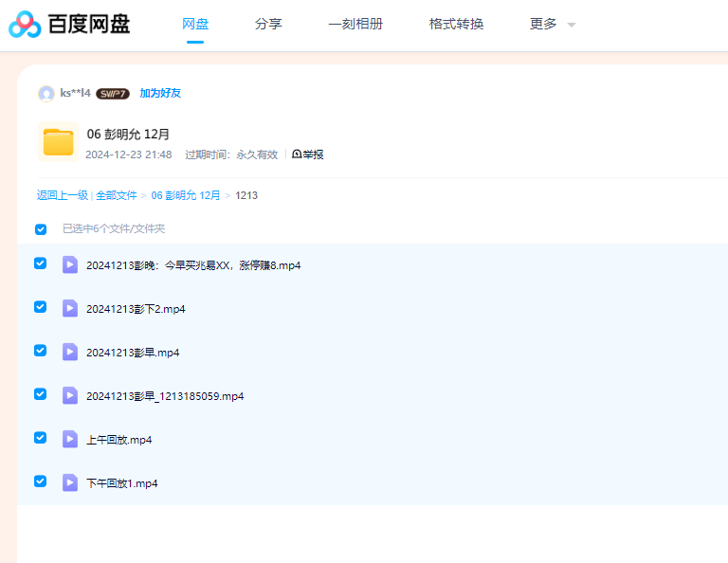Uncheck the select-all files checkbox
This screenshot has width=728, height=563.
pyautogui.click(x=41, y=229)
